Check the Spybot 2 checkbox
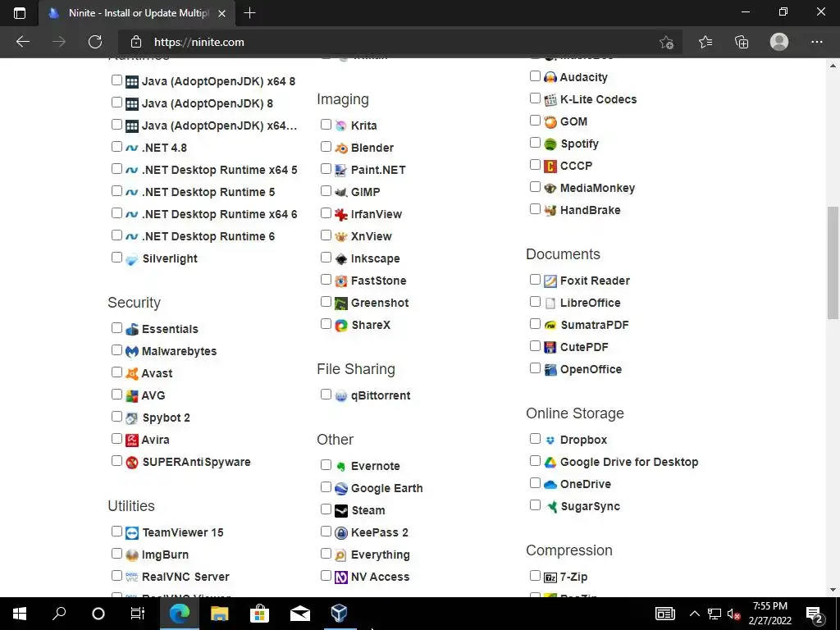This screenshot has height=630, width=840. click(x=116, y=416)
